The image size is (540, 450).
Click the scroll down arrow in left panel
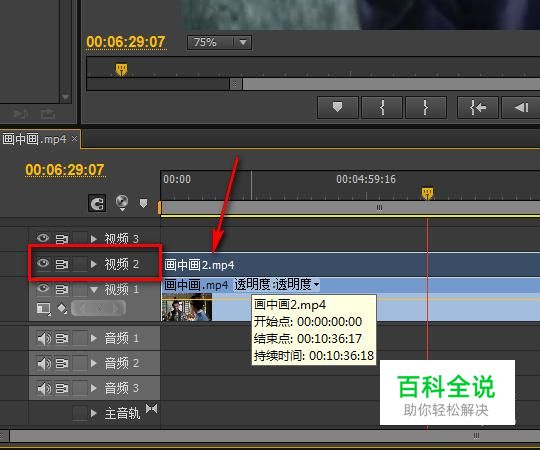(65, 97)
